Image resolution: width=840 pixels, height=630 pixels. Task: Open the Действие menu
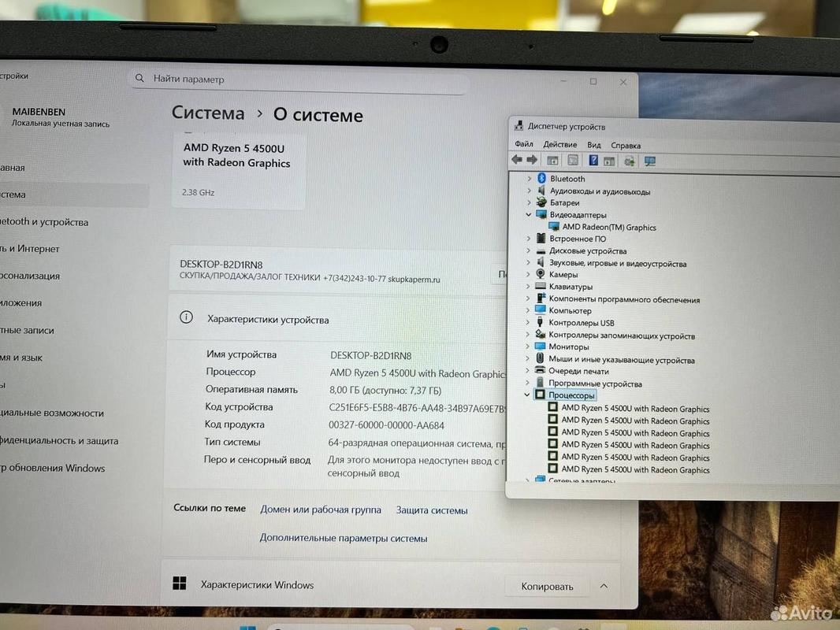point(559,145)
